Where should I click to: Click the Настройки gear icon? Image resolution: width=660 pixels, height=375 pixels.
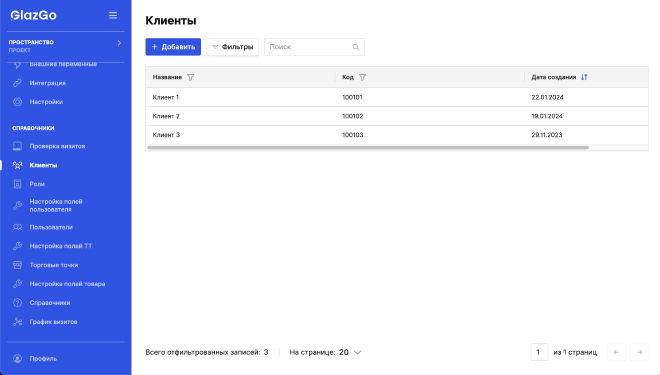(x=17, y=102)
